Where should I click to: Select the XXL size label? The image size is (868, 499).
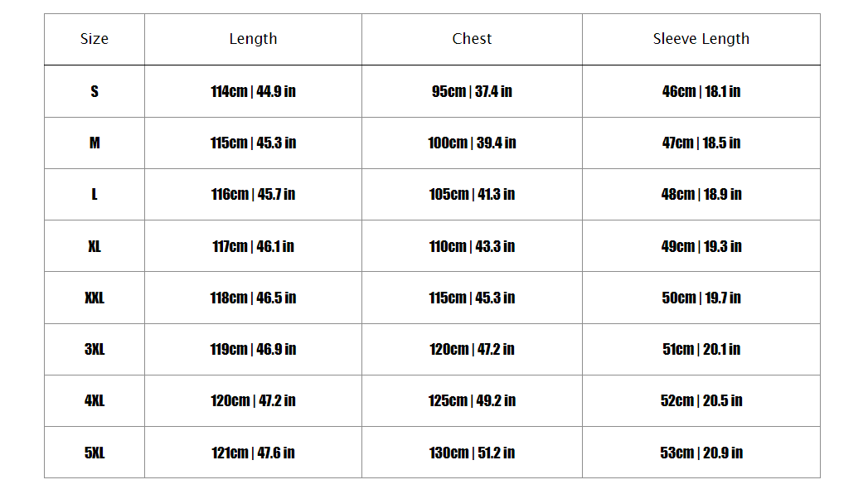[x=95, y=298]
